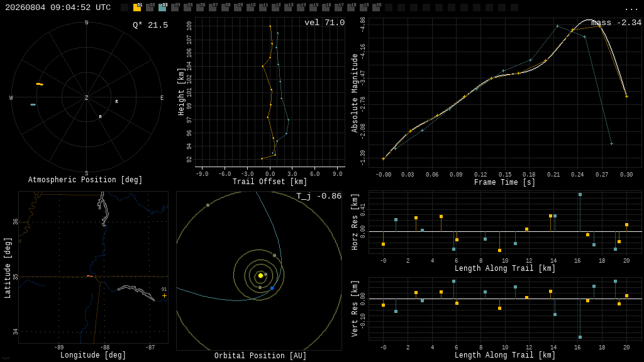Click the yellow Sun in orbital plot

[x=260, y=275]
